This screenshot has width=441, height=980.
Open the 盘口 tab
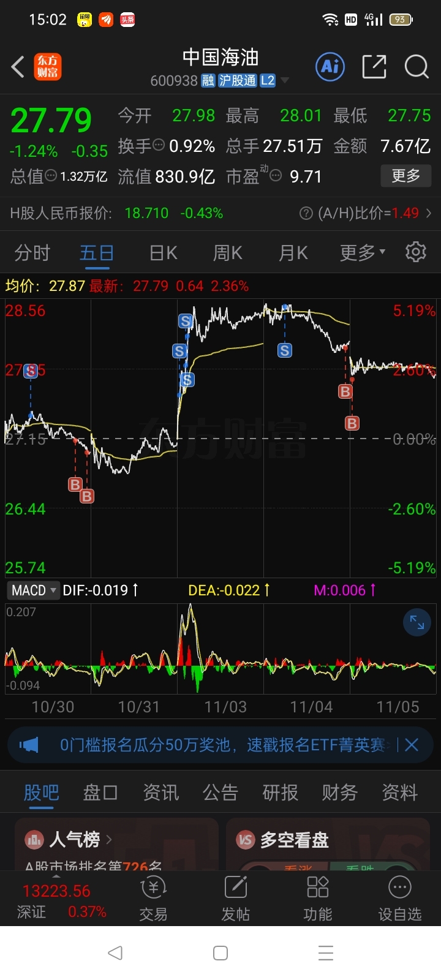100,793
